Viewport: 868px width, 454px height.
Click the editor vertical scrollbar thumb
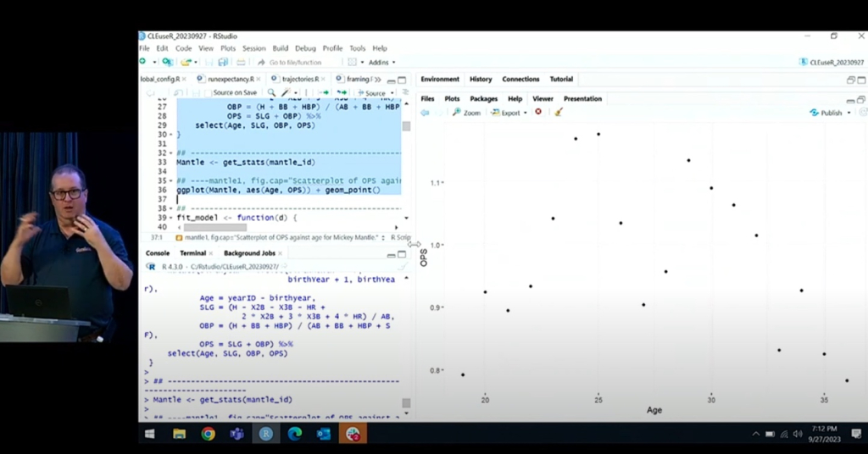click(x=406, y=126)
